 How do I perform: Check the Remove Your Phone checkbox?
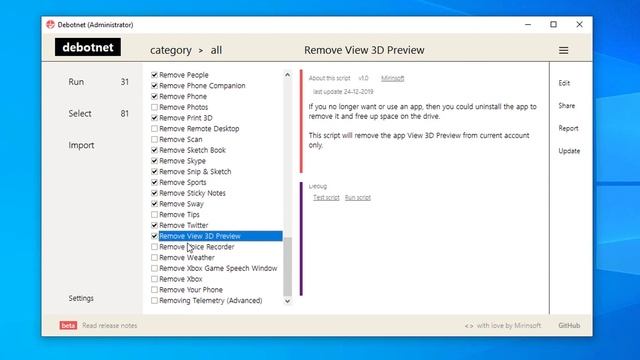154,290
